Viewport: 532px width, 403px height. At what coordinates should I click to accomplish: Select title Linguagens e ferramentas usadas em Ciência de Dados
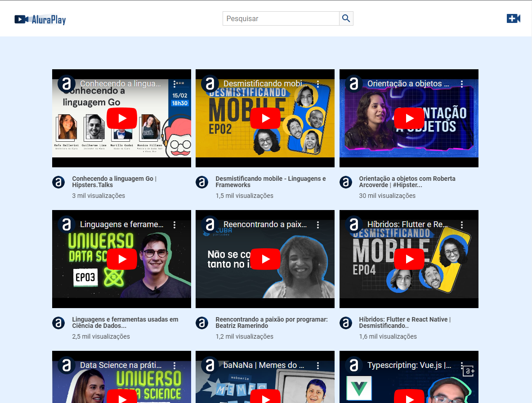pos(125,322)
